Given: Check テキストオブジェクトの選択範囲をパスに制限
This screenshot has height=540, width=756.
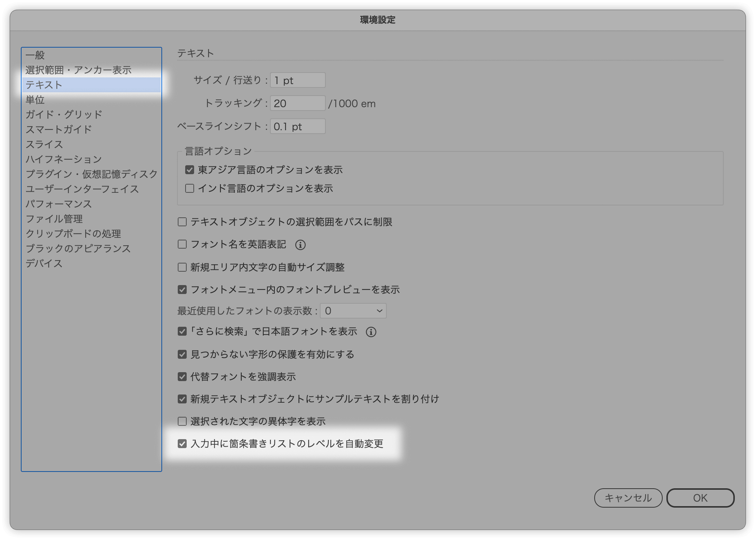Looking at the screenshot, I should pyautogui.click(x=182, y=222).
